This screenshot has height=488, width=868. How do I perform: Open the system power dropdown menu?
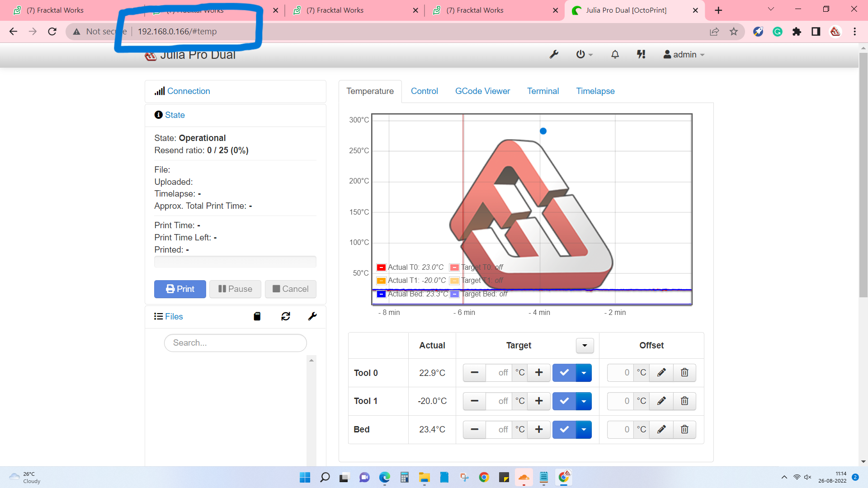tap(584, 55)
